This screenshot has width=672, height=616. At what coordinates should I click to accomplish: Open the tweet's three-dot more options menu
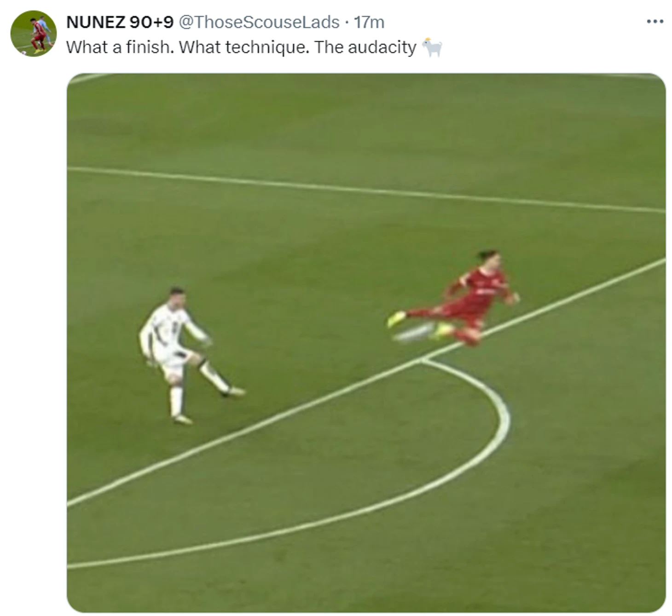pos(655,22)
